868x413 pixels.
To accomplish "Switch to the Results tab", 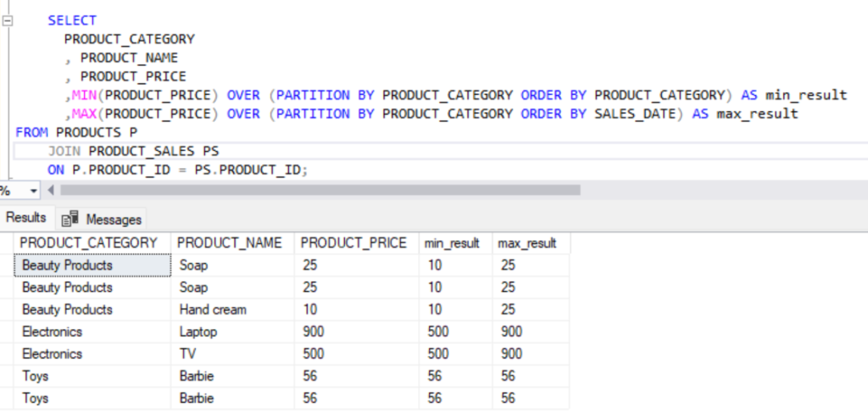I will (x=26, y=218).
